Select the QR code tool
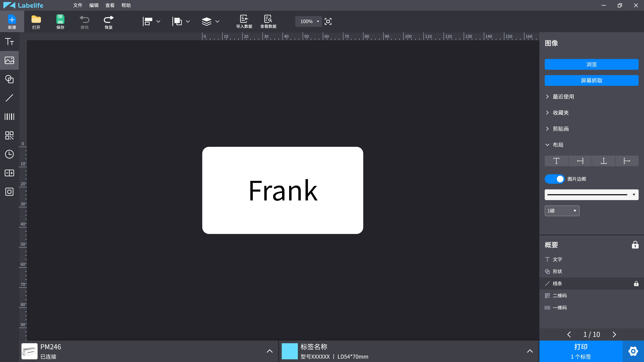This screenshot has width=644, height=362. click(x=9, y=135)
